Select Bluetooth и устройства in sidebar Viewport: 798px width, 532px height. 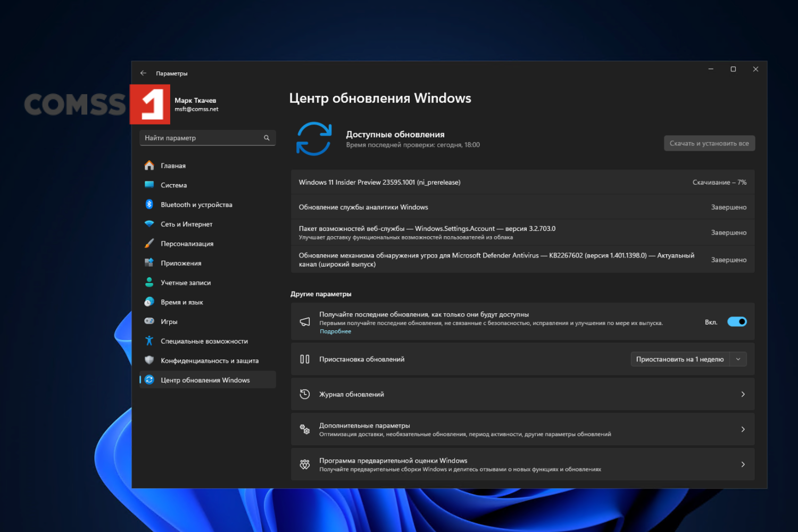point(197,204)
